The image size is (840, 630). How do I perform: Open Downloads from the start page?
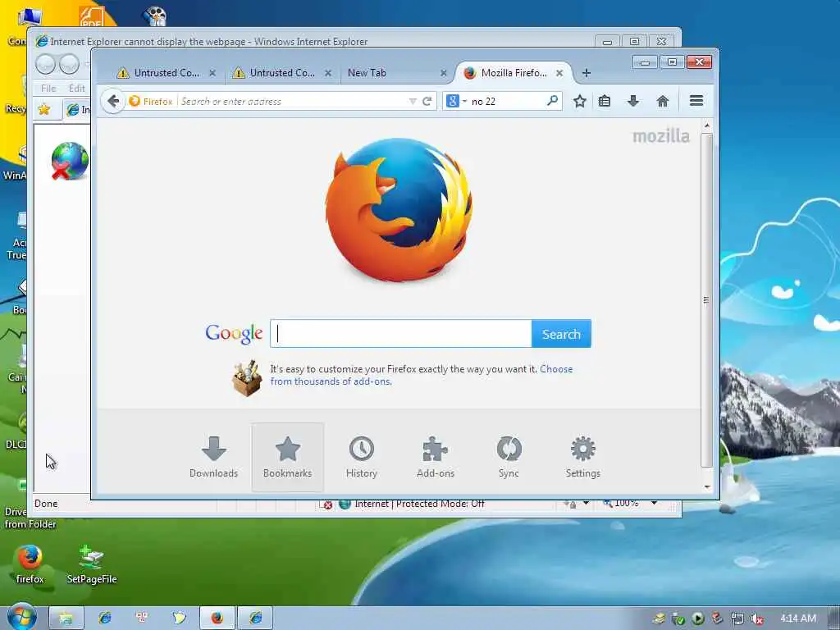click(x=214, y=457)
